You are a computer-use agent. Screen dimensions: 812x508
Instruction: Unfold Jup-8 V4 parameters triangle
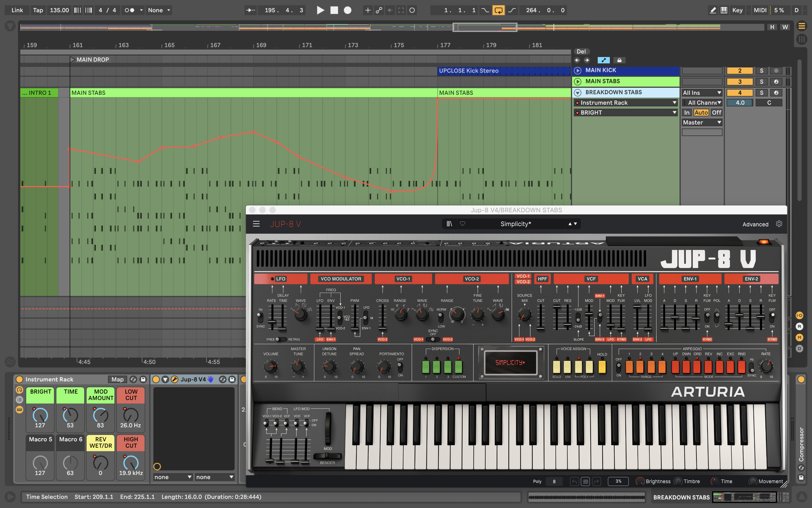(x=165, y=379)
